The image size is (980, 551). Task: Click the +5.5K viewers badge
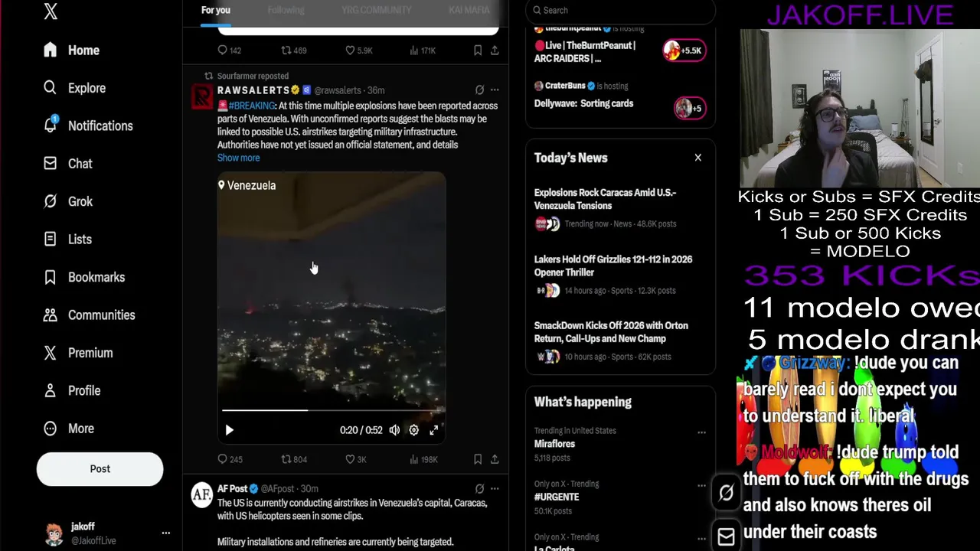[684, 51]
